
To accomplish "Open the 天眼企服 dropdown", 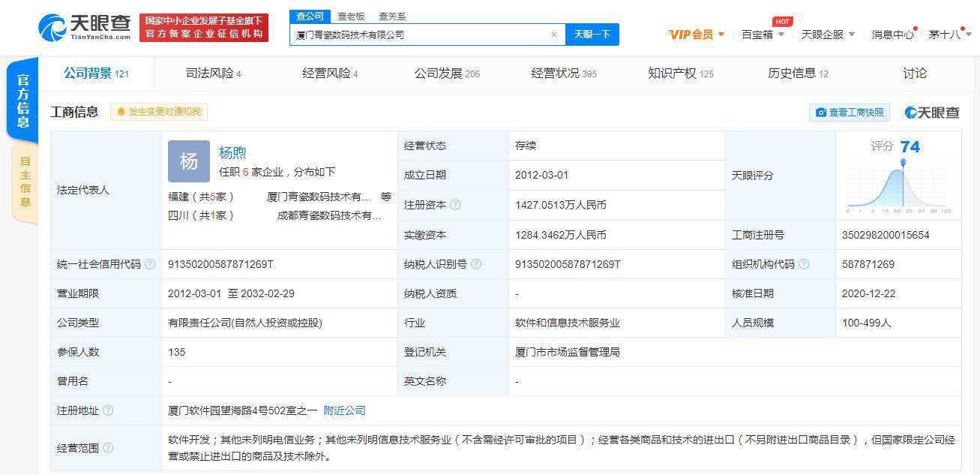I will click(x=828, y=35).
